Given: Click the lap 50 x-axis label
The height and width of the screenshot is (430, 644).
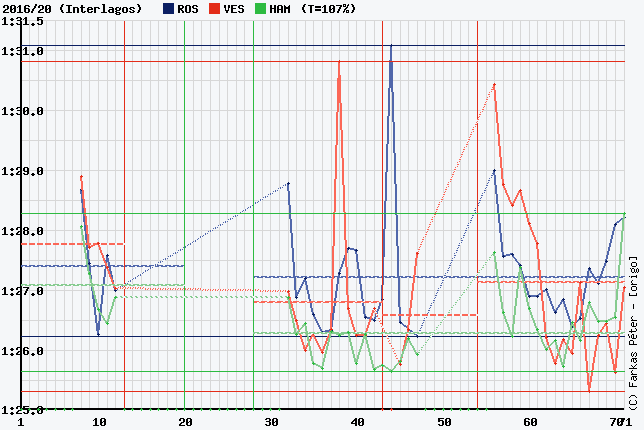Looking at the screenshot, I should point(444,422).
